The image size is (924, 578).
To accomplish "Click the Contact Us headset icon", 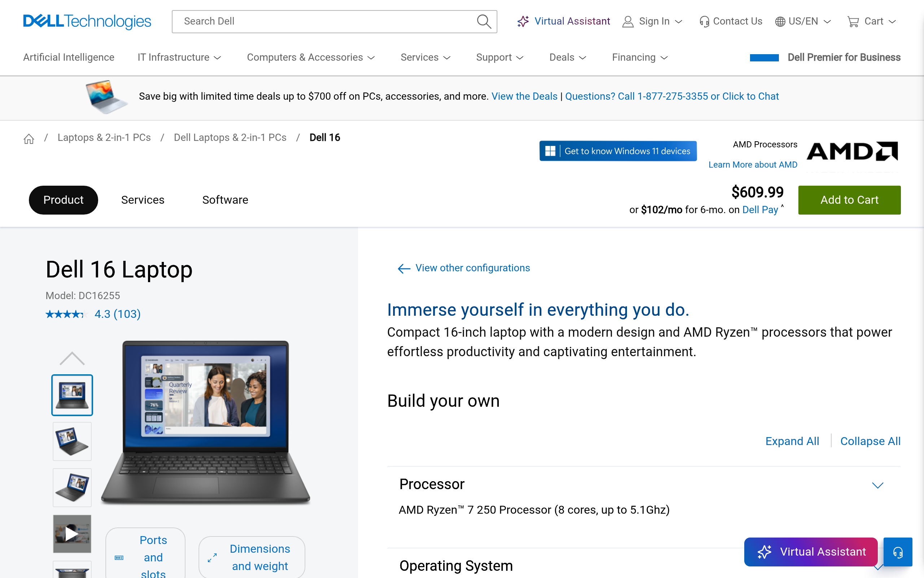I will click(704, 22).
